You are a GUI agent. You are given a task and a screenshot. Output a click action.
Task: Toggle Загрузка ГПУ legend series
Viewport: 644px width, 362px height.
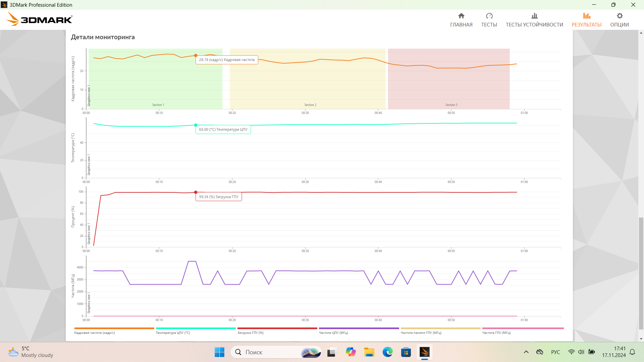pos(250,333)
